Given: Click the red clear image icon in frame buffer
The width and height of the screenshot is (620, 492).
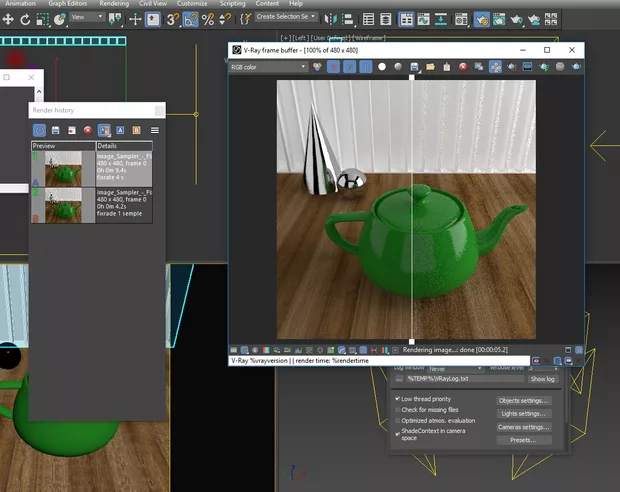Looking at the screenshot, I should click(x=462, y=67).
